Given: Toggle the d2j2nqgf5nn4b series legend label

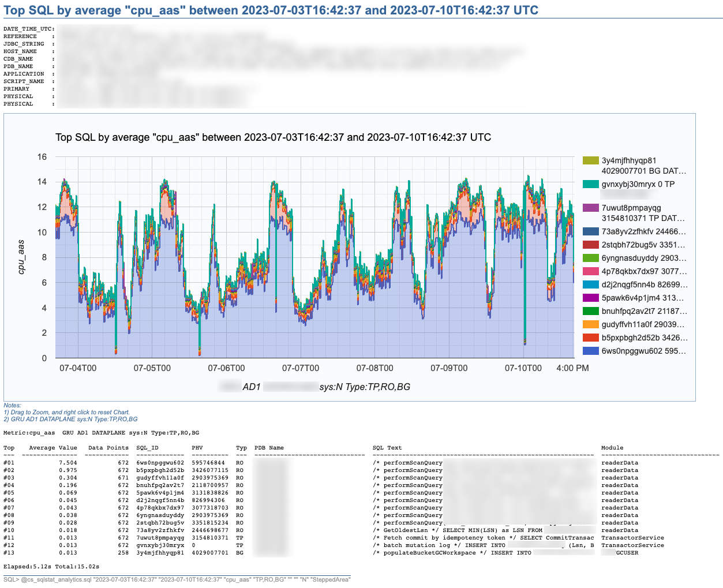Looking at the screenshot, I should click(x=644, y=284).
